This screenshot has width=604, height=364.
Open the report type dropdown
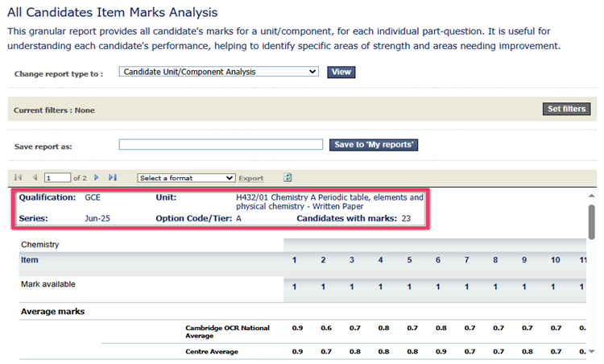[x=219, y=72]
